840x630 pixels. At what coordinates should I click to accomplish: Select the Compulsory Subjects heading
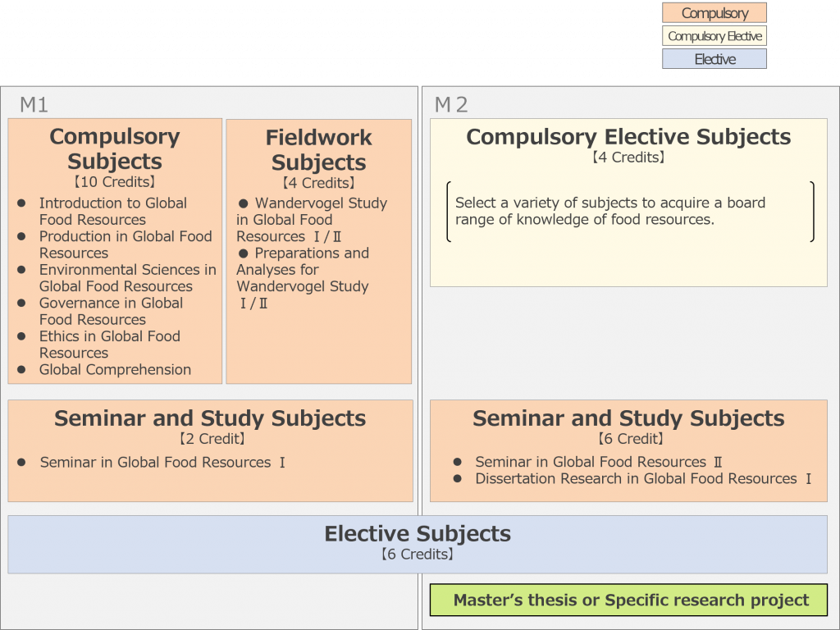tap(115, 148)
